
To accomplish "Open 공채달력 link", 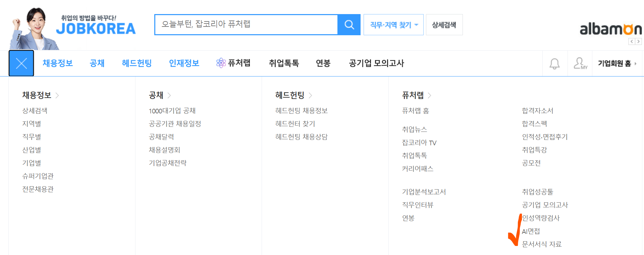I will [161, 137].
